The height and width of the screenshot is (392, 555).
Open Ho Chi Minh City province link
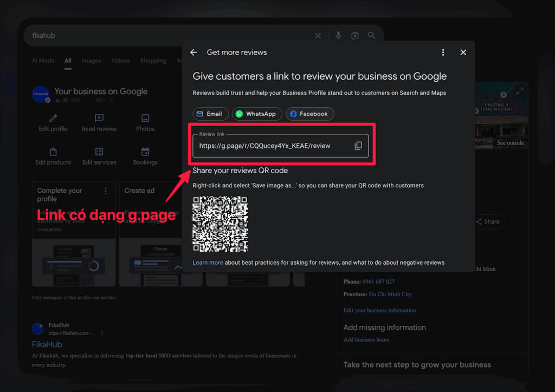click(x=390, y=294)
